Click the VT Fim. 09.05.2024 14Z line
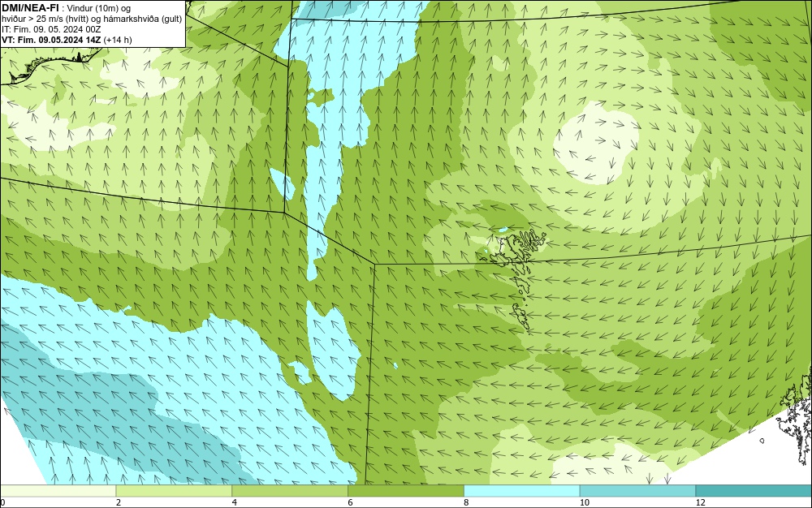Screen dimensions: 812x508 click(x=67, y=40)
